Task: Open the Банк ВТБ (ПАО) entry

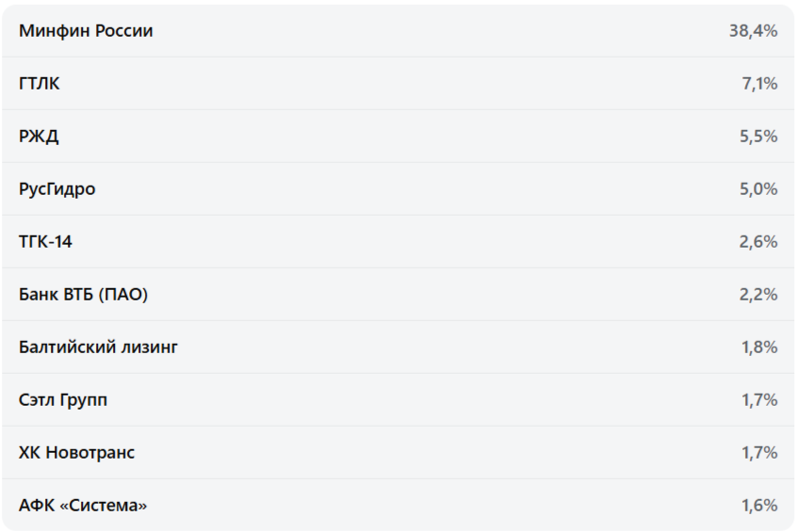Action: coord(84,295)
